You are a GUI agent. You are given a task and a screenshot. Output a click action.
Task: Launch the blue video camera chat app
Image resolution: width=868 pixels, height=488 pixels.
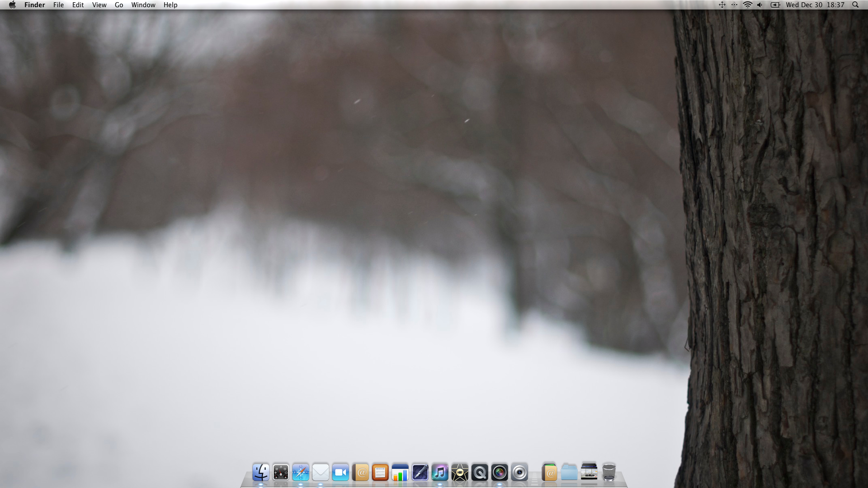(x=340, y=473)
